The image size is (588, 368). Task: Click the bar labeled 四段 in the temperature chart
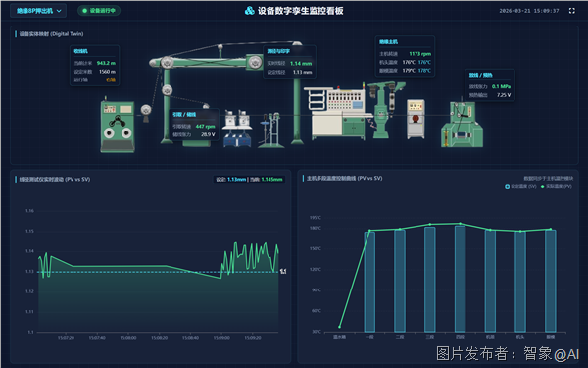(461, 279)
